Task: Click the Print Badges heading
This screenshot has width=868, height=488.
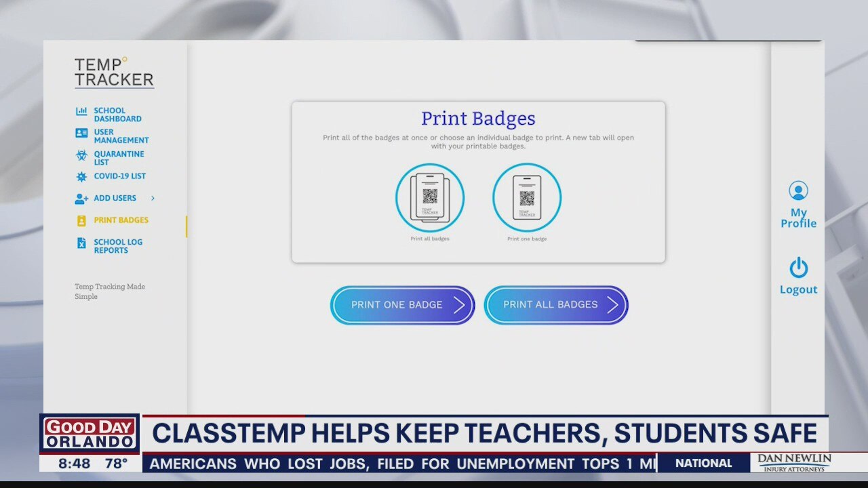Action: [478, 119]
